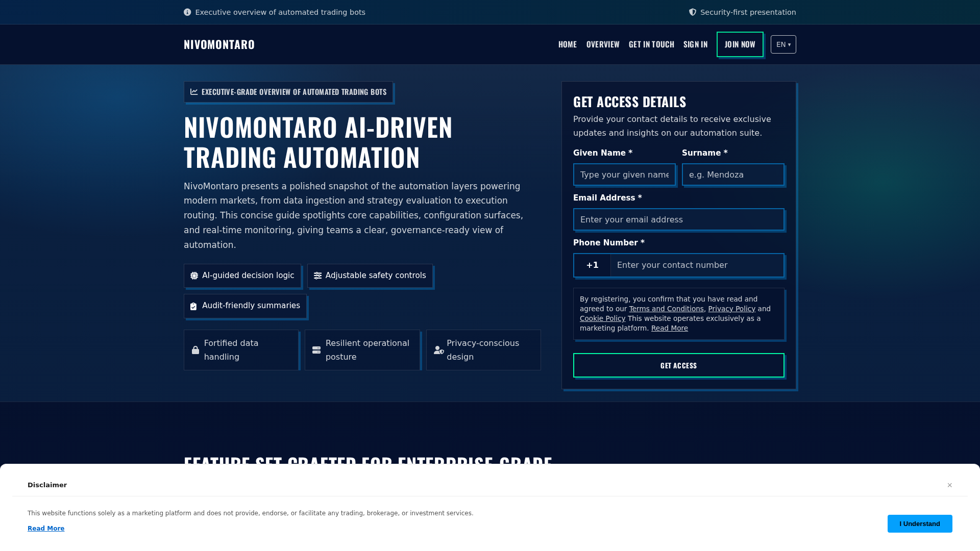
Task: Click the Audit-friendly summaries chip
Action: (x=245, y=306)
